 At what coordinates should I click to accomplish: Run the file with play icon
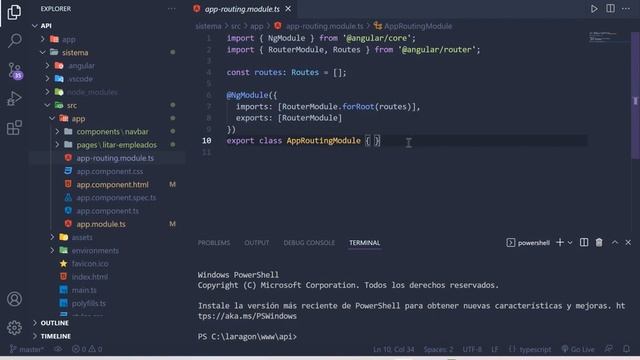(594, 9)
